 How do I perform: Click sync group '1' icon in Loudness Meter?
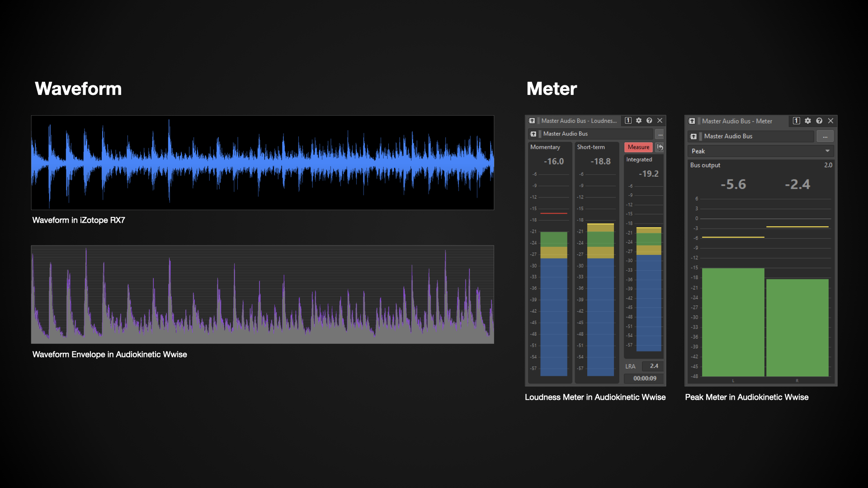tap(628, 121)
